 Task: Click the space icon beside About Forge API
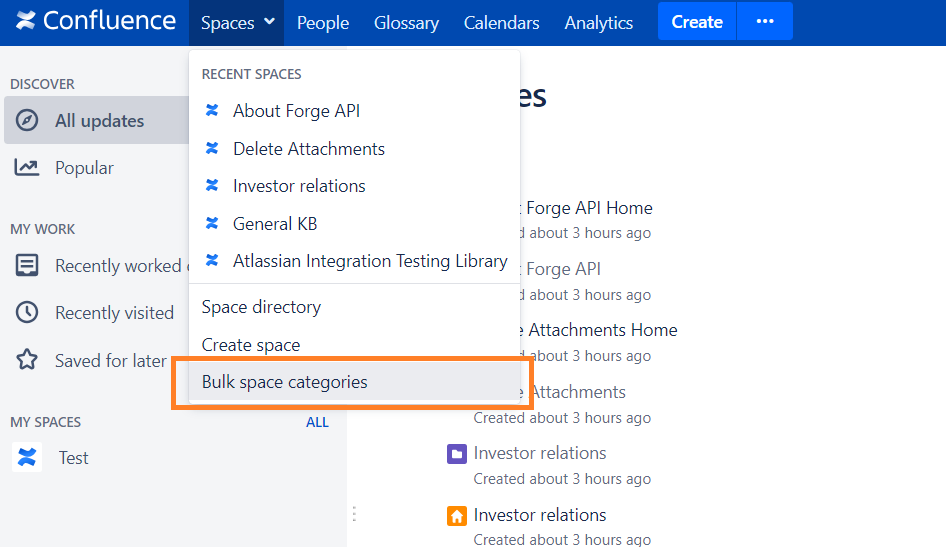(212, 110)
